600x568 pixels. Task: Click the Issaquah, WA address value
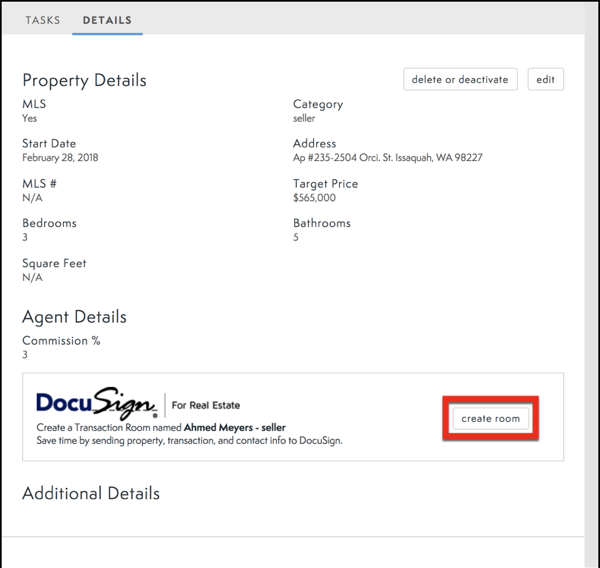click(x=387, y=158)
